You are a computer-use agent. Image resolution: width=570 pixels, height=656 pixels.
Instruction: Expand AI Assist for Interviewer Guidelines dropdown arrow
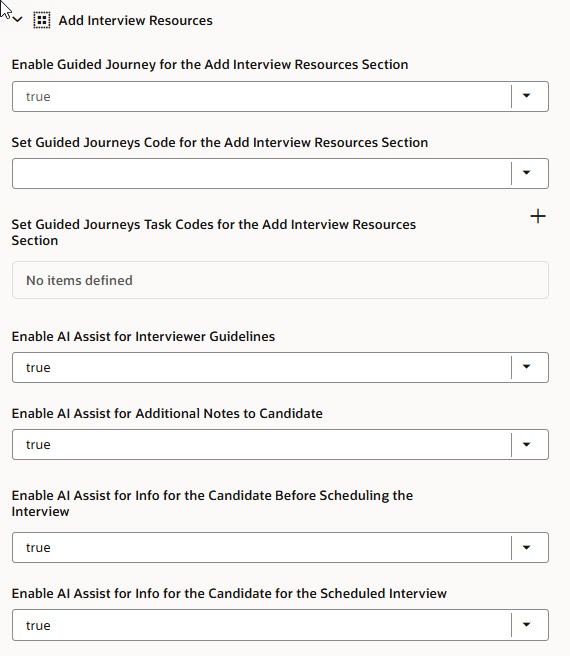click(526, 367)
